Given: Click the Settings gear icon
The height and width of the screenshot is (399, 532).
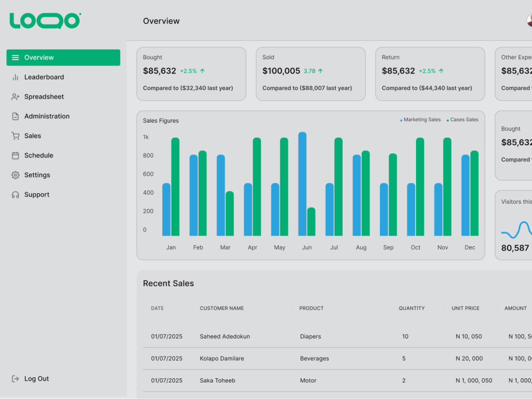Looking at the screenshot, I should [x=15, y=175].
